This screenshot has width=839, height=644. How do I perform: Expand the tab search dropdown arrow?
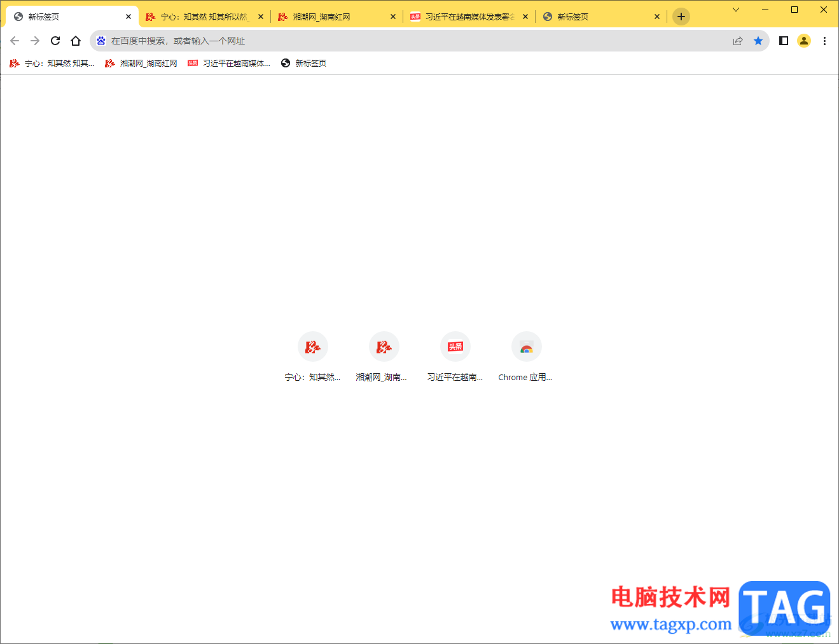tap(736, 10)
